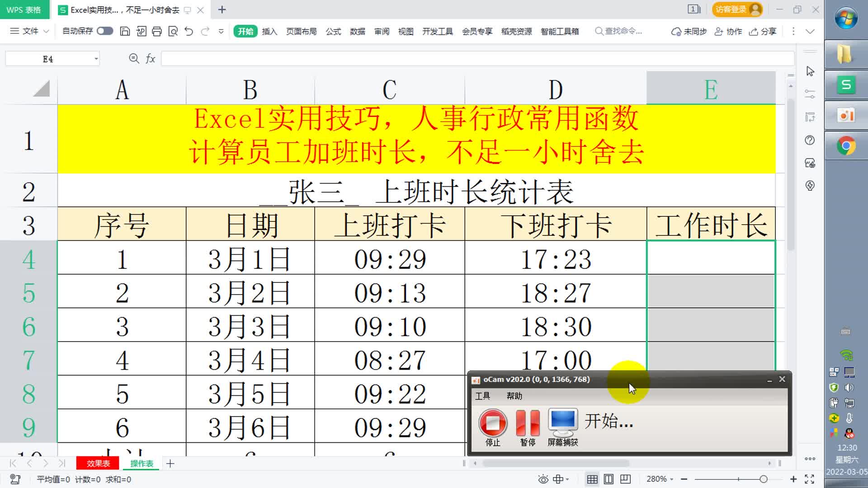The height and width of the screenshot is (488, 868).
Task: Stop the oCam recording with 停止 button
Action: click(x=492, y=424)
